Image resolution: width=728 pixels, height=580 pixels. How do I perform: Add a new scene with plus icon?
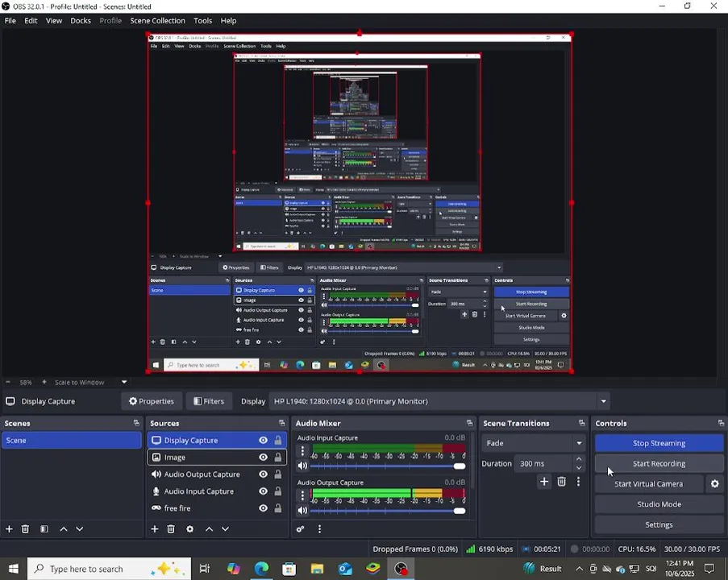[9, 529]
